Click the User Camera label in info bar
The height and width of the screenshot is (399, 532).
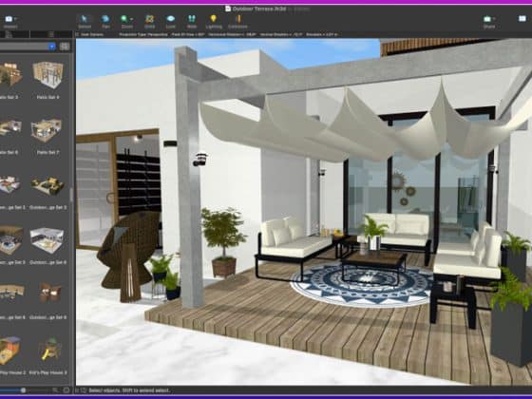tap(92, 34)
